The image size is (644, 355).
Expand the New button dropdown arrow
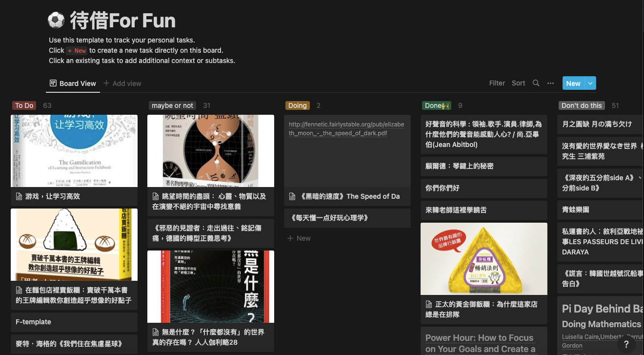pos(590,83)
